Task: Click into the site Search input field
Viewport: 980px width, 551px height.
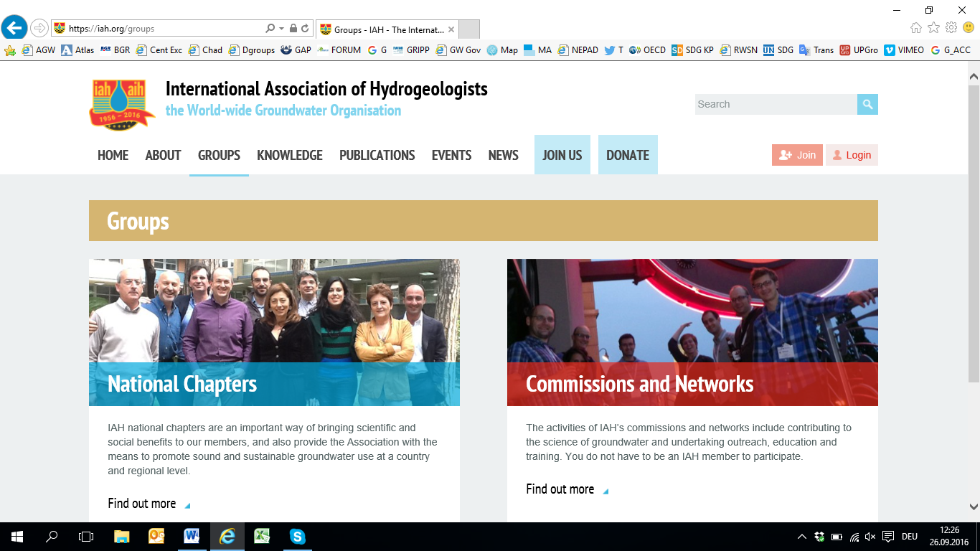Action: coord(775,104)
